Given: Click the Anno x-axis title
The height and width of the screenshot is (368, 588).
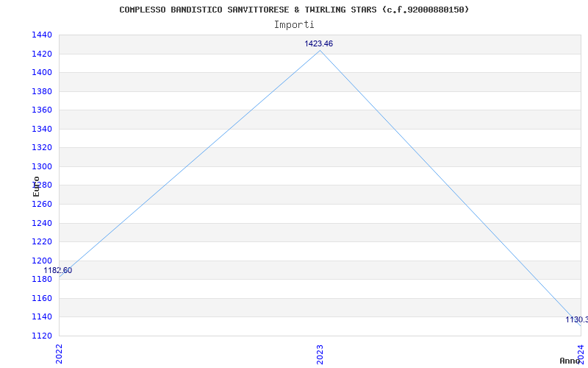Looking at the screenshot, I should click(570, 361).
